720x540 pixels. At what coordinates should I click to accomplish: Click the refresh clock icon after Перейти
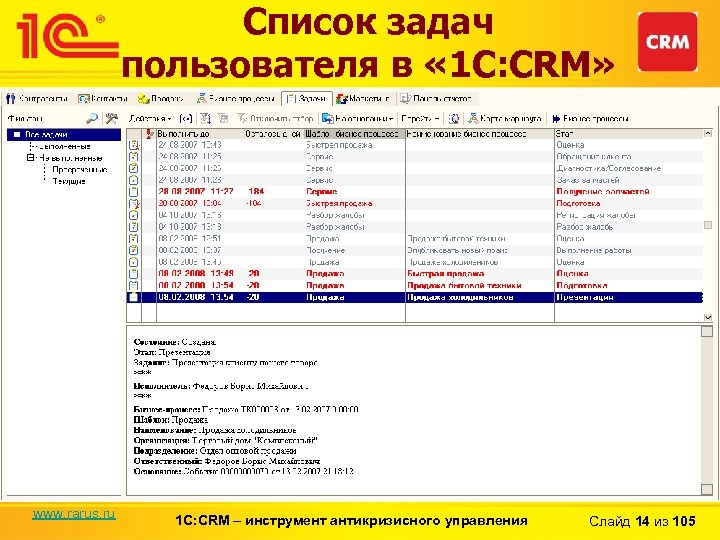click(x=454, y=118)
